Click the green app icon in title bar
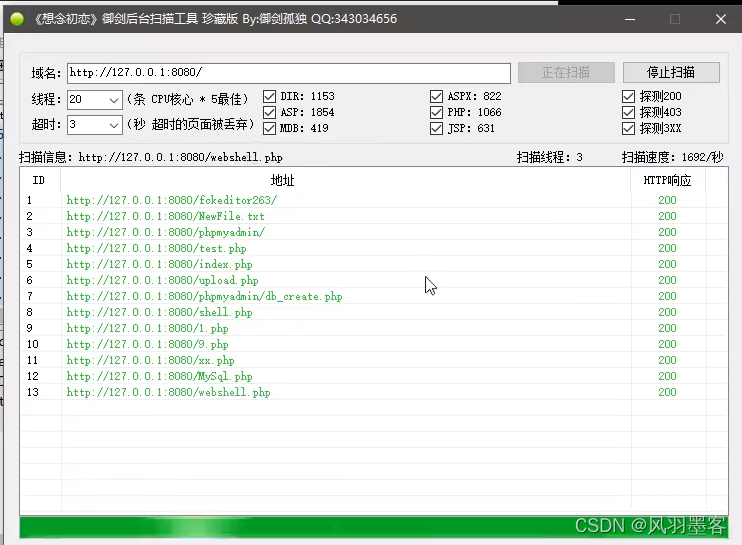This screenshot has height=545, width=742. pos(17,19)
